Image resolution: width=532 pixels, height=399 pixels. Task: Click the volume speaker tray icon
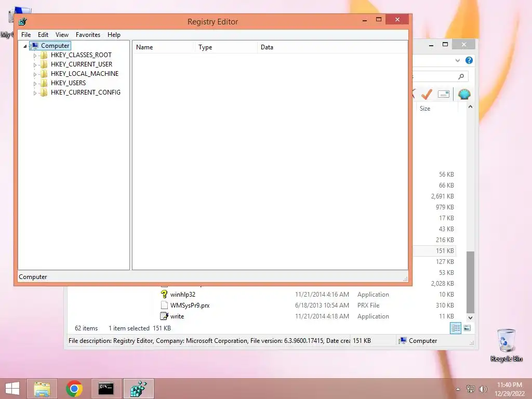pos(483,389)
